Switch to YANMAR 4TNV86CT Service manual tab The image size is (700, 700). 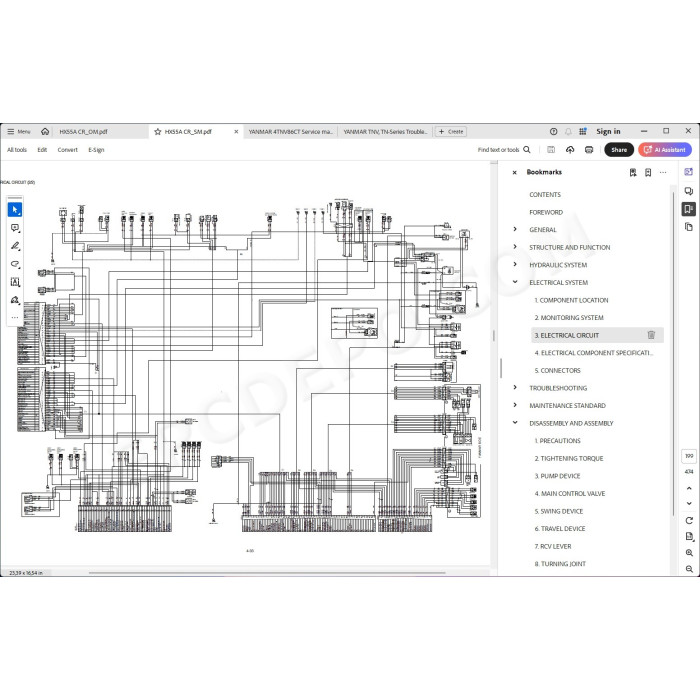tap(291, 132)
